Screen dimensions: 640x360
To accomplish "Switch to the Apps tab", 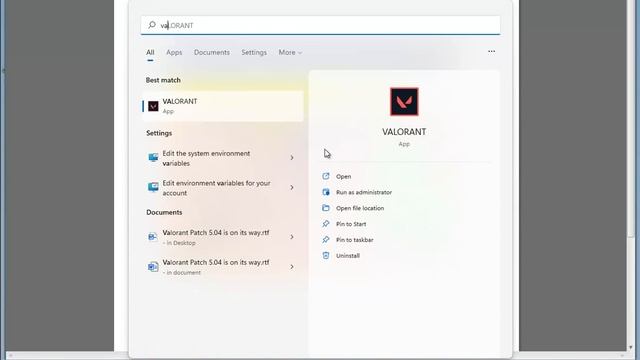I will [x=174, y=52].
